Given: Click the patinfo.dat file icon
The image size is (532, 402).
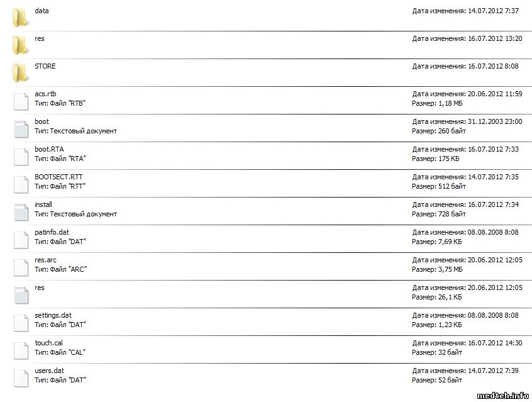Looking at the screenshot, I should (21, 238).
